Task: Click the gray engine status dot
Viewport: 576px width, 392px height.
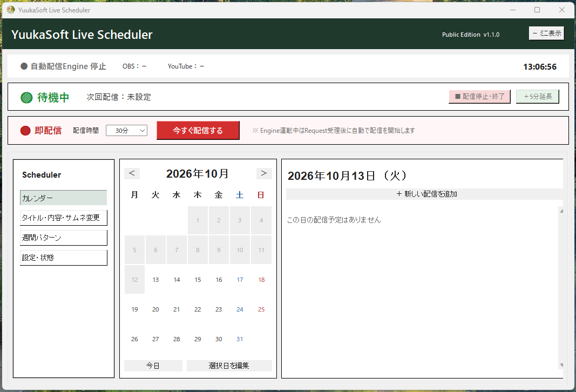Action: pos(24,66)
